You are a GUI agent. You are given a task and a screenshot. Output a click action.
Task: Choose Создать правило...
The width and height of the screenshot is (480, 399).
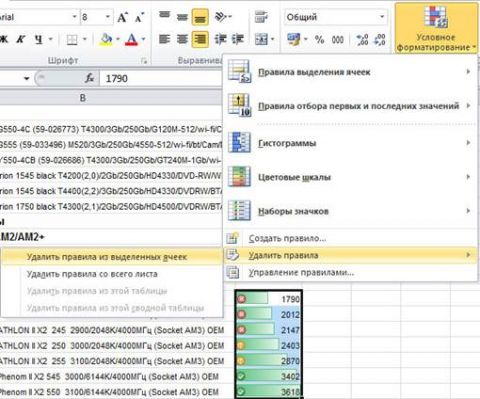(x=351, y=238)
